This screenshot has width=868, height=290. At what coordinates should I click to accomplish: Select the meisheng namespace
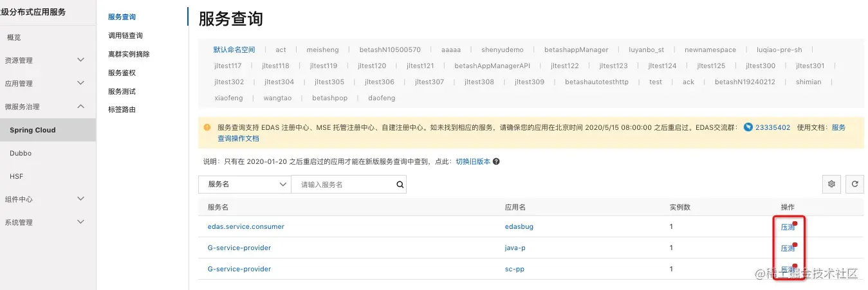(322, 50)
